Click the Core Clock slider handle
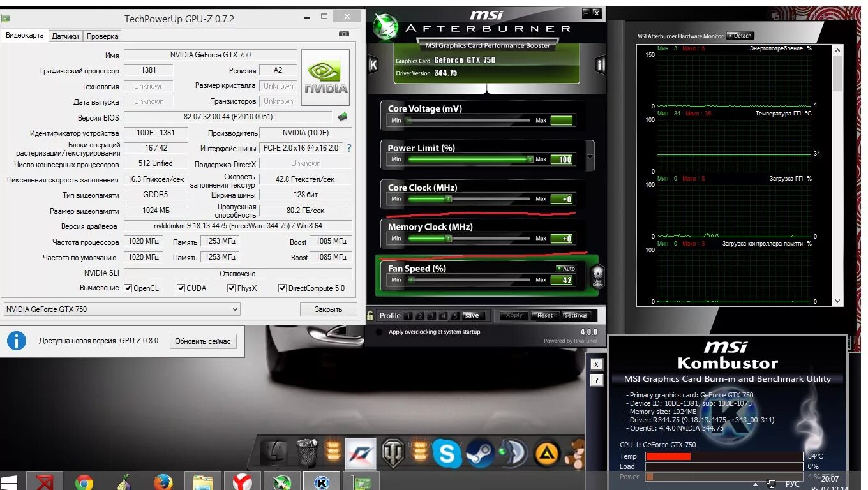 [x=448, y=199]
